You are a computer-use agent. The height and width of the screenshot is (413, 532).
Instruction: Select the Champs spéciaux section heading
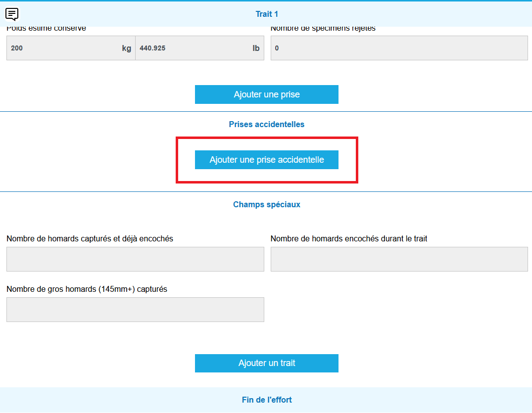266,204
